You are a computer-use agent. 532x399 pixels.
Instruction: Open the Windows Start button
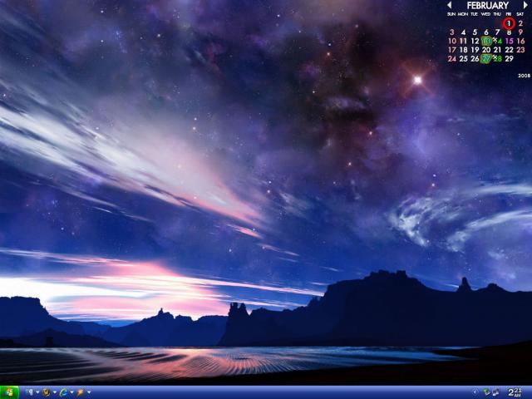pos(9,392)
